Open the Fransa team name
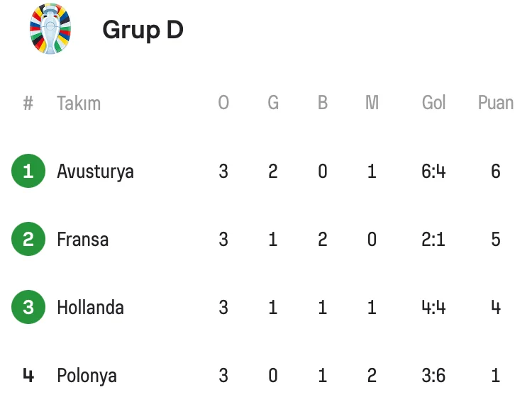This screenshot has width=532, height=419. (82, 240)
